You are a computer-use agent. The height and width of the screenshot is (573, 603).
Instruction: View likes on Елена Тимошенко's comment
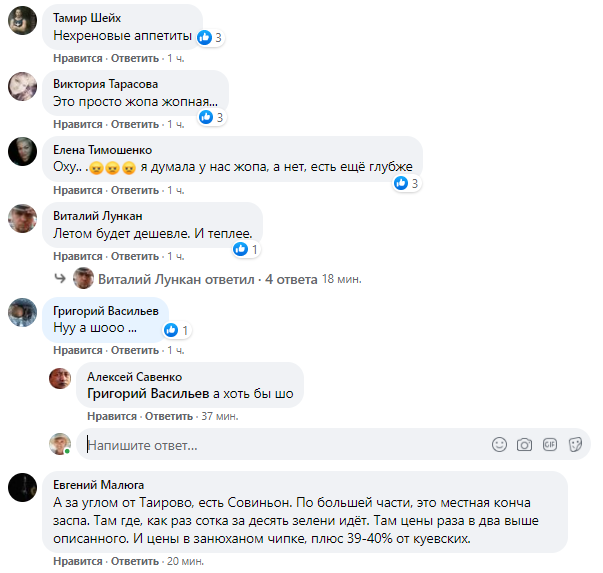pyautogui.click(x=406, y=183)
